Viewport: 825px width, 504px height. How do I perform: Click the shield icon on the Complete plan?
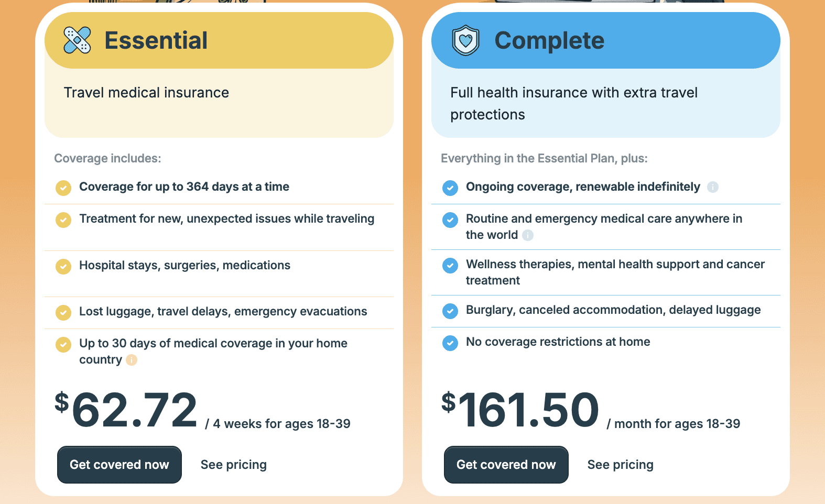click(465, 39)
